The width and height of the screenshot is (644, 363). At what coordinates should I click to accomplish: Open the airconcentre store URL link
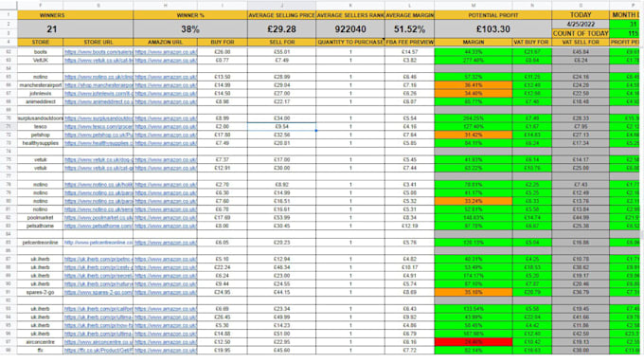(x=98, y=342)
